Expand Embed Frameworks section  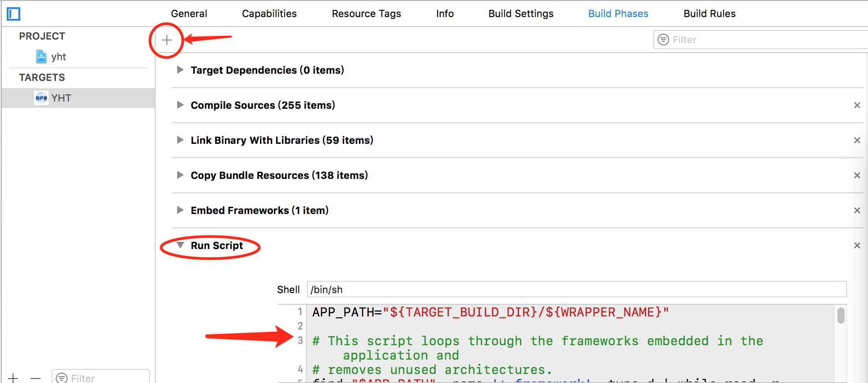[x=180, y=210]
